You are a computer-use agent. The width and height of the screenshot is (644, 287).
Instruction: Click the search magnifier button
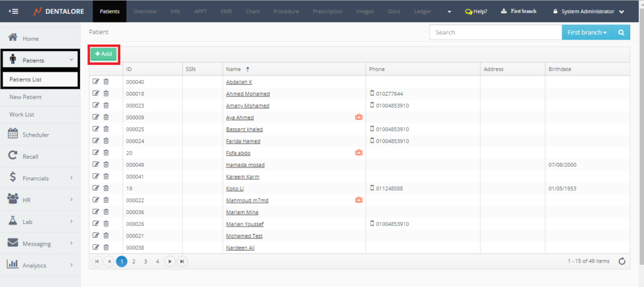point(621,32)
